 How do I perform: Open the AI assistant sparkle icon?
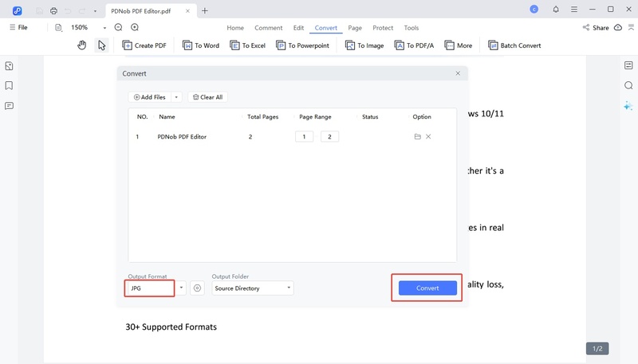click(628, 105)
